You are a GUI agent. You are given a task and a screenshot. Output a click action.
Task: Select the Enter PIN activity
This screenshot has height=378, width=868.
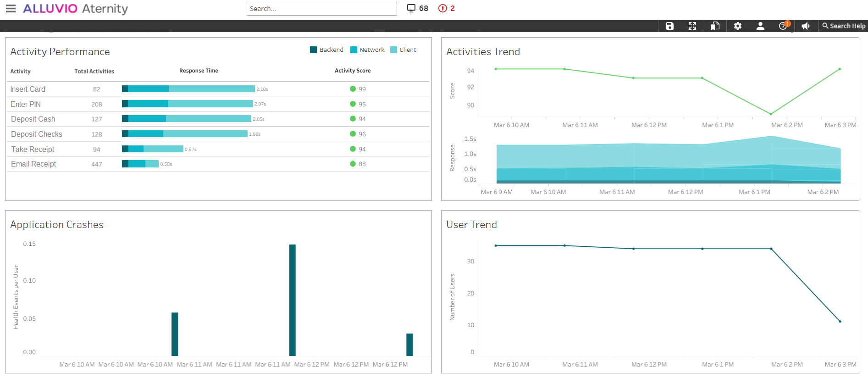pyautogui.click(x=26, y=104)
